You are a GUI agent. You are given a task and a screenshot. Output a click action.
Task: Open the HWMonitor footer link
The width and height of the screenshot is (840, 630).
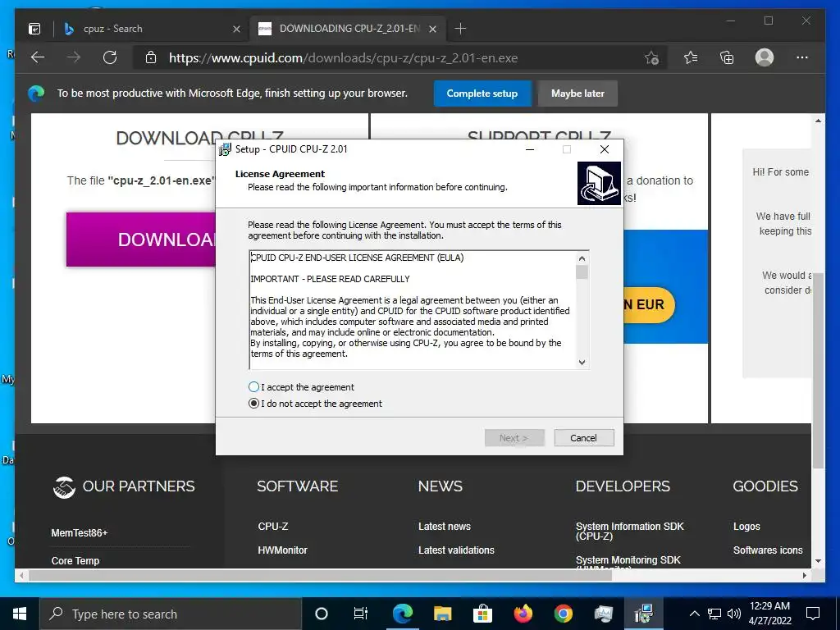(282, 550)
